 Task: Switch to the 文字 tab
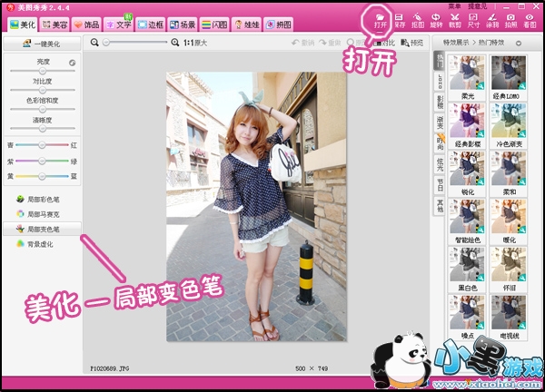pos(118,24)
